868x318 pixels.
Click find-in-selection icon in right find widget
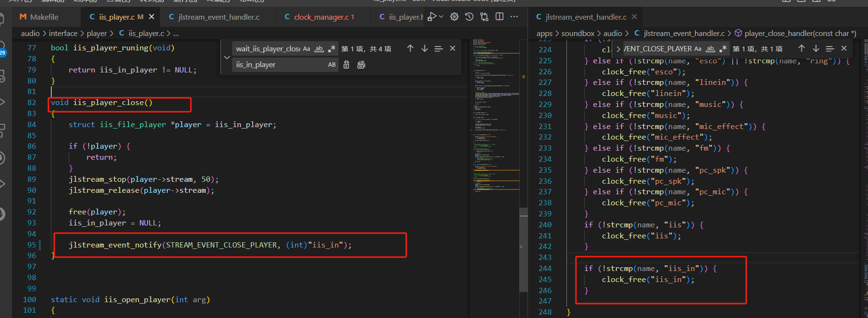point(830,48)
